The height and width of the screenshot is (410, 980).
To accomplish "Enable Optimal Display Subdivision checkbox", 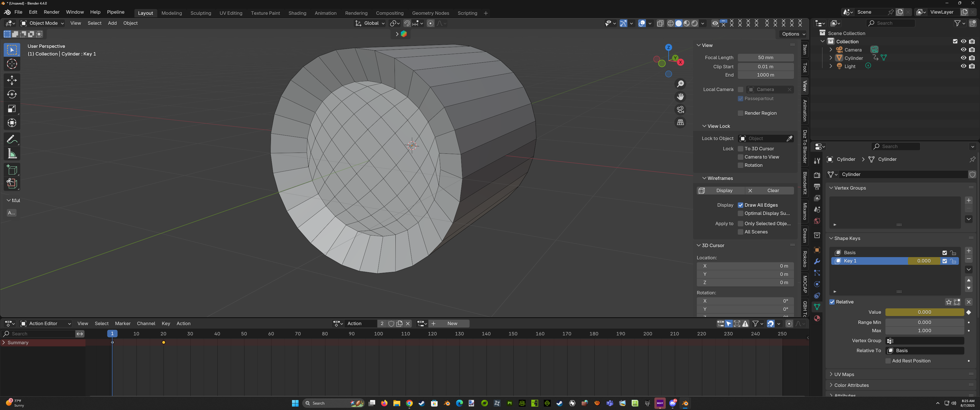I will point(740,213).
